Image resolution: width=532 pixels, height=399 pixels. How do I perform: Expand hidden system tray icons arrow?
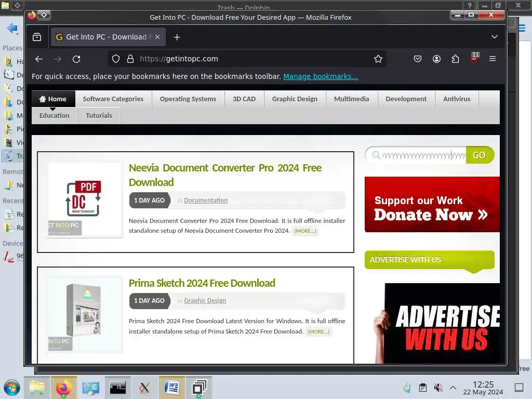coord(453,388)
